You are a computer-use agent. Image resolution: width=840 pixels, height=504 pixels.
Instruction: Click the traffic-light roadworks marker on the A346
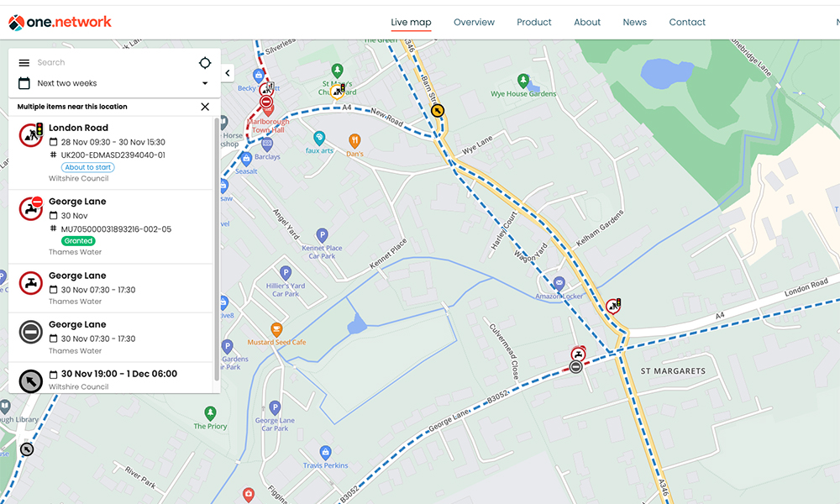tap(614, 307)
